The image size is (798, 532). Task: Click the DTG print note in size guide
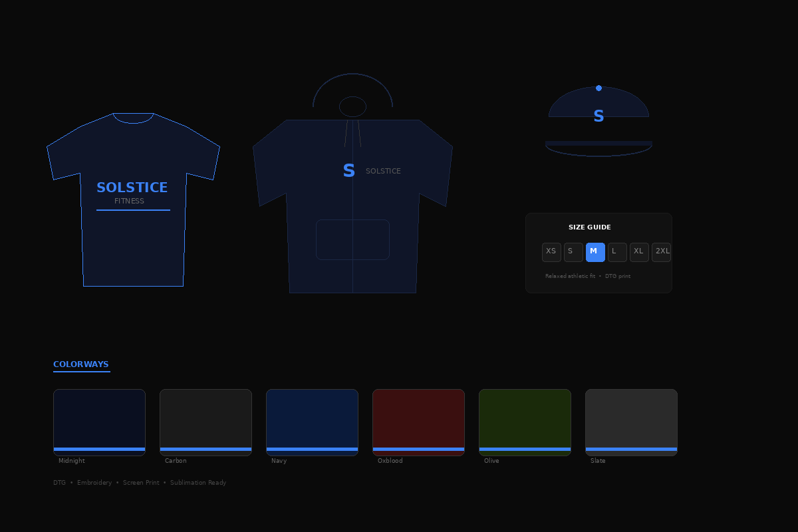[x=618, y=276]
